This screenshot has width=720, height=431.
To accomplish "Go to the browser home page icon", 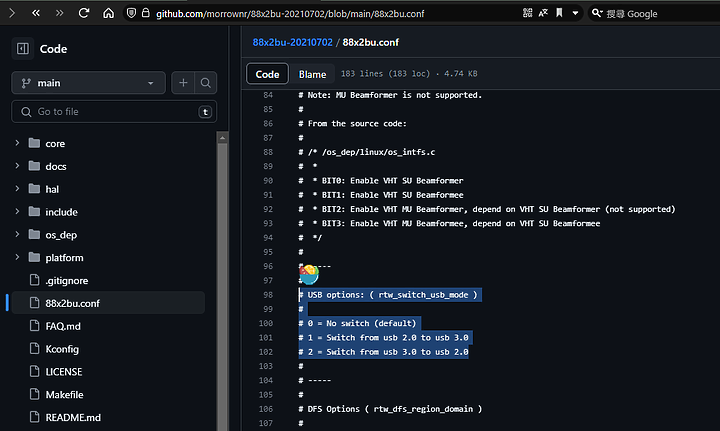I will click(108, 13).
